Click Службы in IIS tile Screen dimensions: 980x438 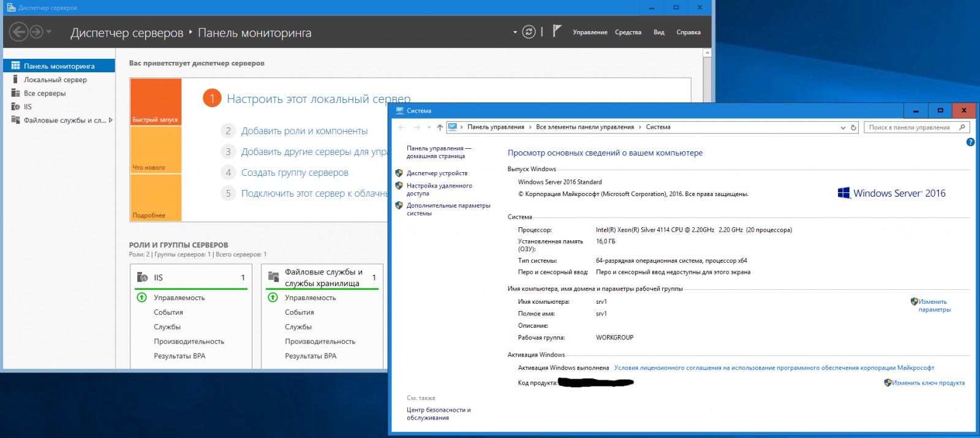pyautogui.click(x=167, y=327)
